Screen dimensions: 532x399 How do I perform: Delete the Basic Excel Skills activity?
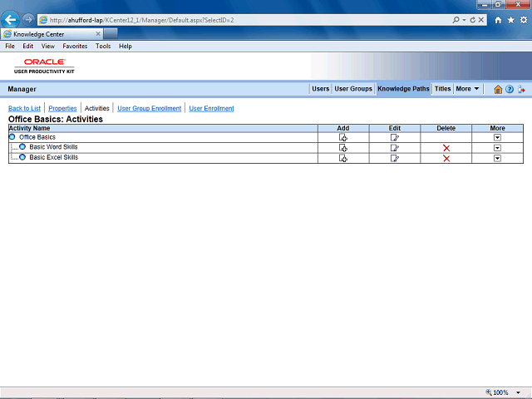click(446, 159)
